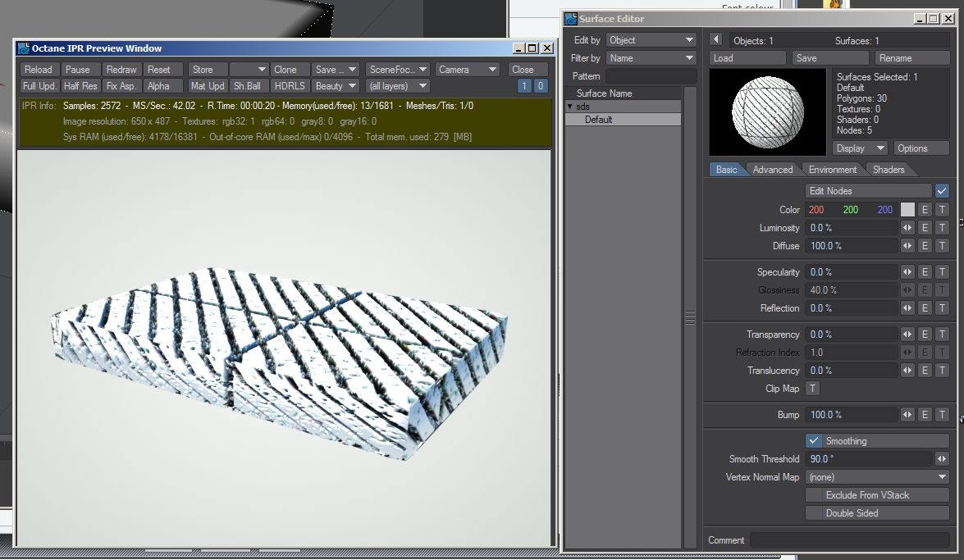Viewport: 964px width, 560px height.
Task: Click the Transparency value adjust arrows
Action: 907,335
